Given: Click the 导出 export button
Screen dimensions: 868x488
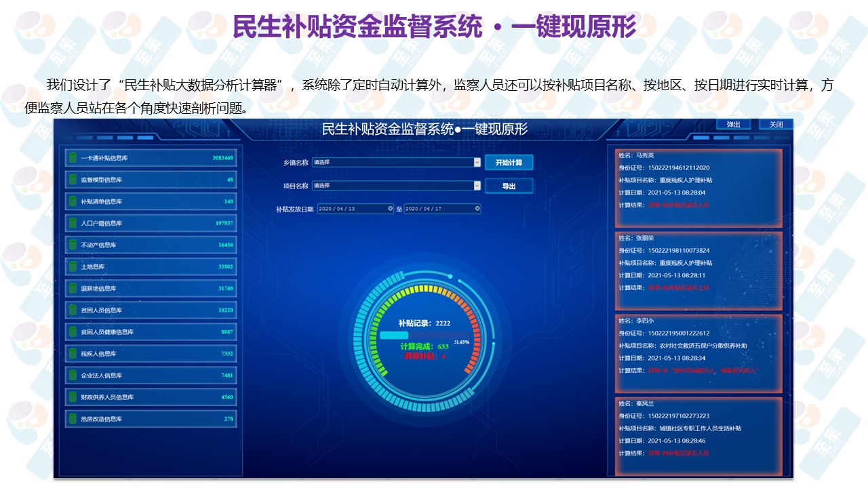Looking at the screenshot, I should [x=509, y=186].
